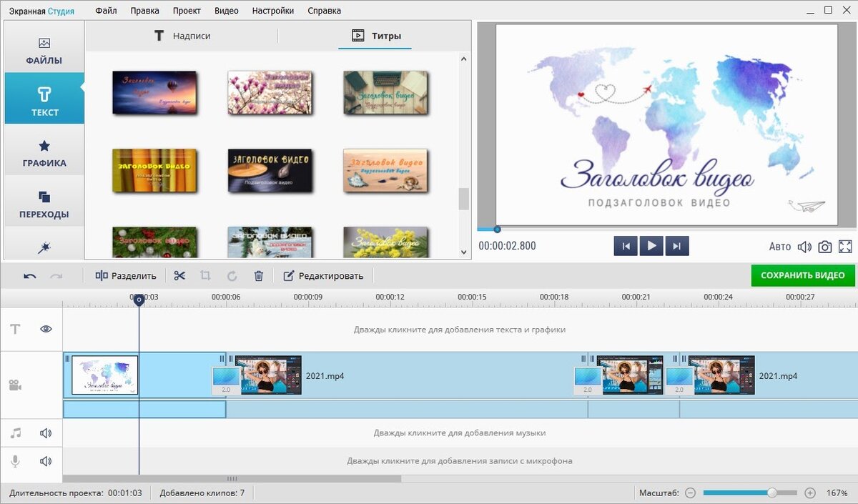The image size is (858, 504).
Task: Select the yellow pencils title template
Action: (x=154, y=170)
